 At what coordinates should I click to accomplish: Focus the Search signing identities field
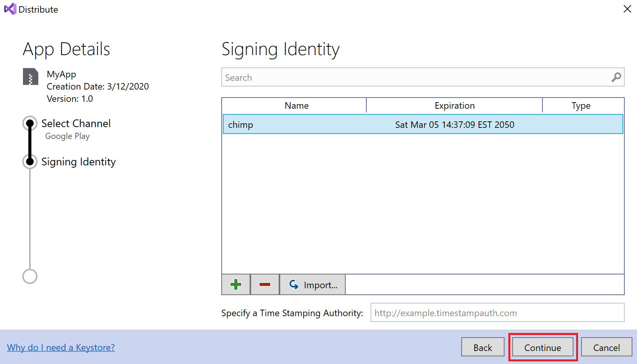[x=415, y=77]
